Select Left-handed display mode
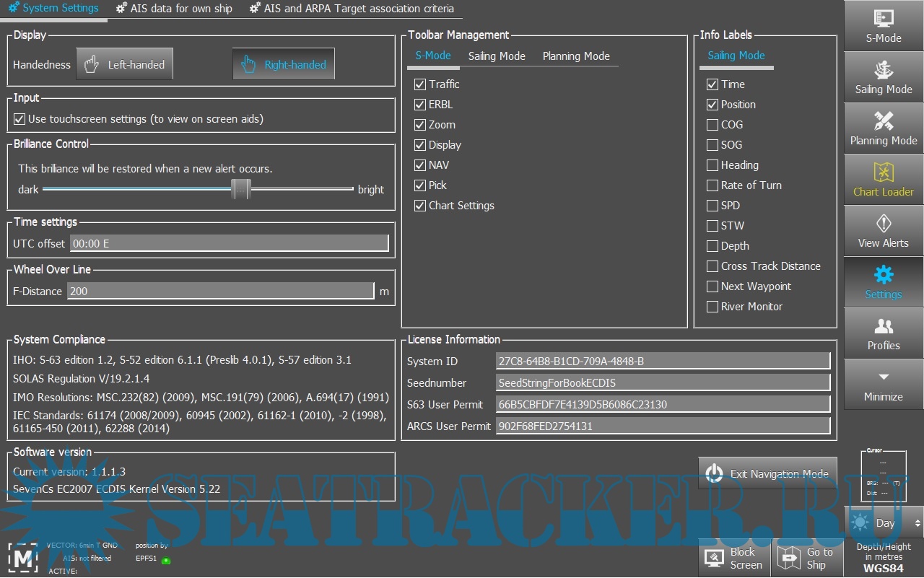The image size is (924, 578). click(125, 65)
